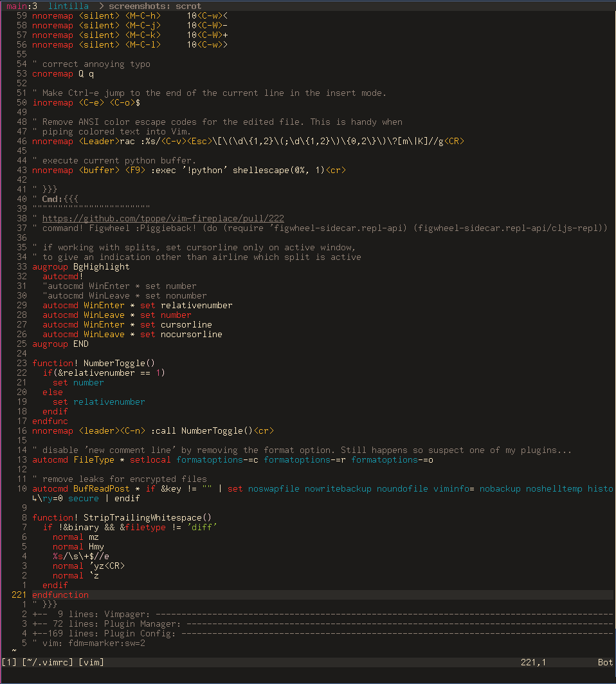Open the github.com vim-fireplace pull link
This screenshot has width=616, height=684.
coord(163,218)
